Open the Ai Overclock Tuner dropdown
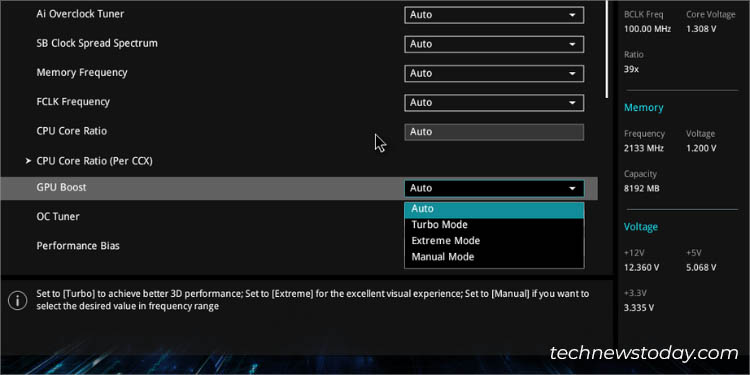Image resolution: width=750 pixels, height=375 pixels. 494,15
